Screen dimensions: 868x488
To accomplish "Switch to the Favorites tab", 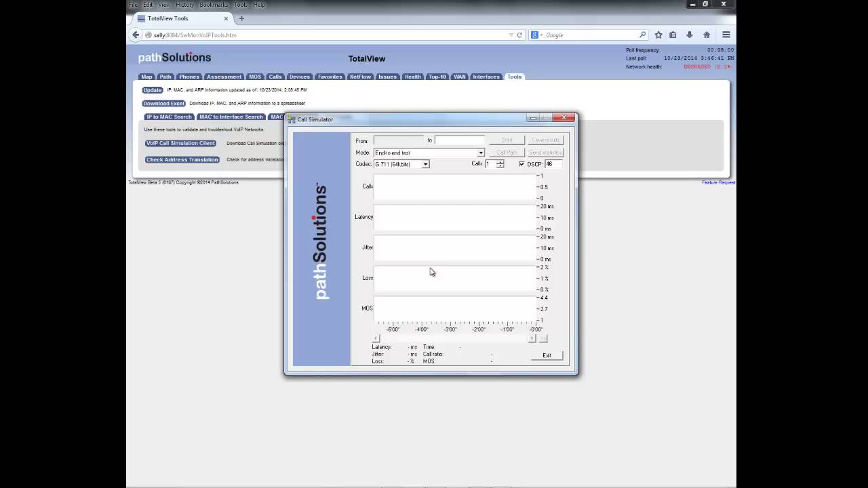I will [x=330, y=77].
